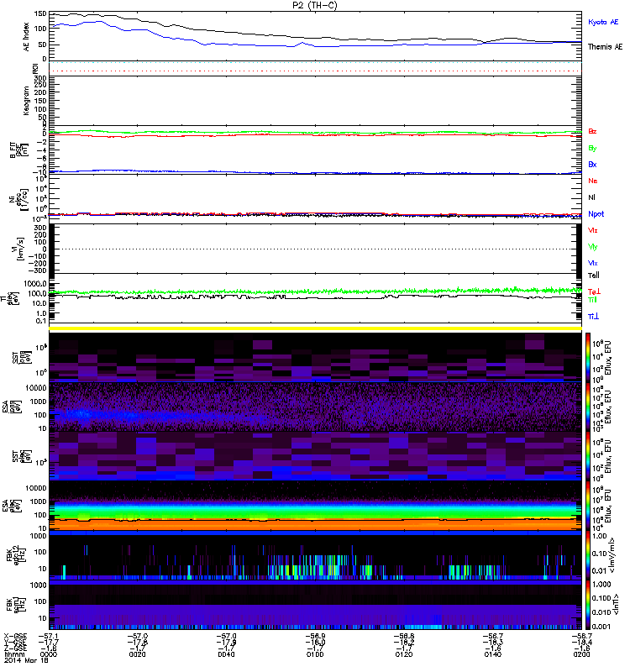This screenshot has width=630, height=672.
Task: Click the ESA electrons Eflux color bar
Action: click(x=589, y=506)
